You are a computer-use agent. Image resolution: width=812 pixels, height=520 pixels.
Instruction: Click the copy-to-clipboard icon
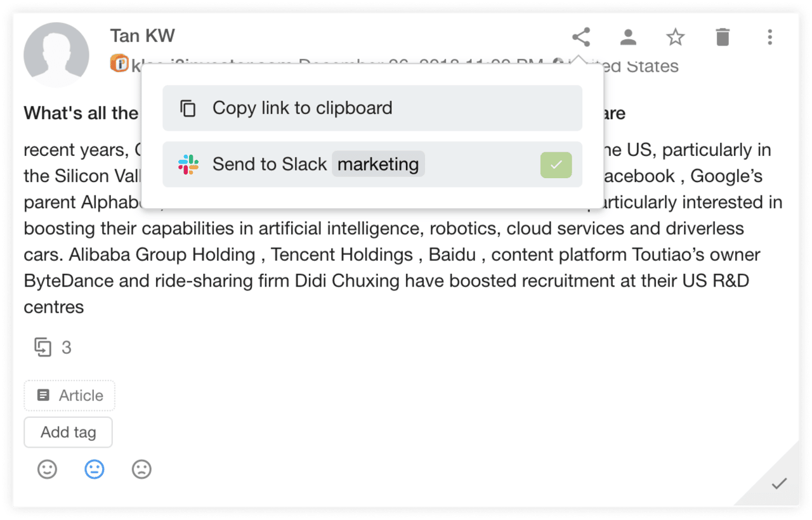188,108
